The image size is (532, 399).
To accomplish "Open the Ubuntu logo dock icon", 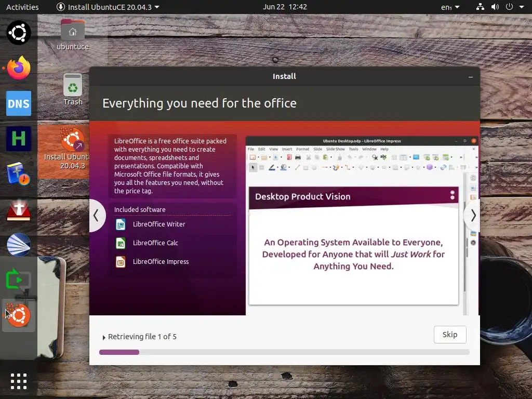I will point(19,33).
